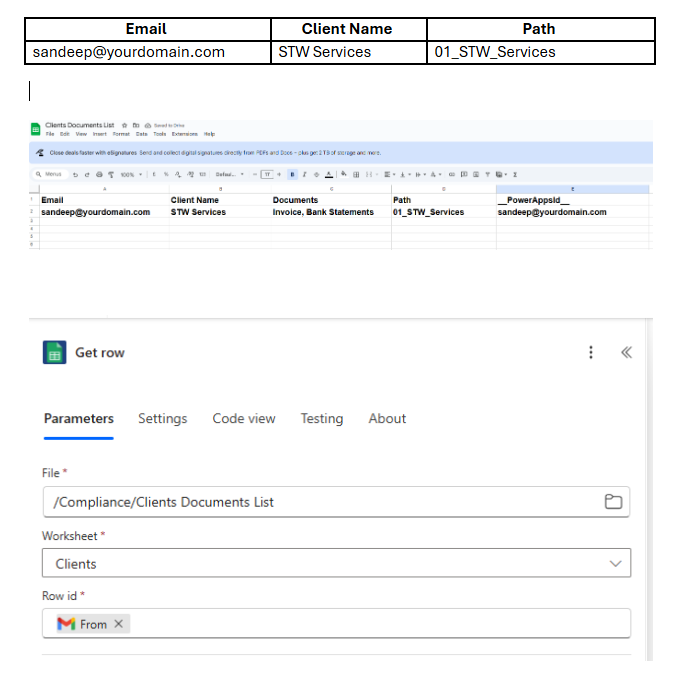Click the move to folder icon
This screenshot has height=692, width=689.
point(136,125)
